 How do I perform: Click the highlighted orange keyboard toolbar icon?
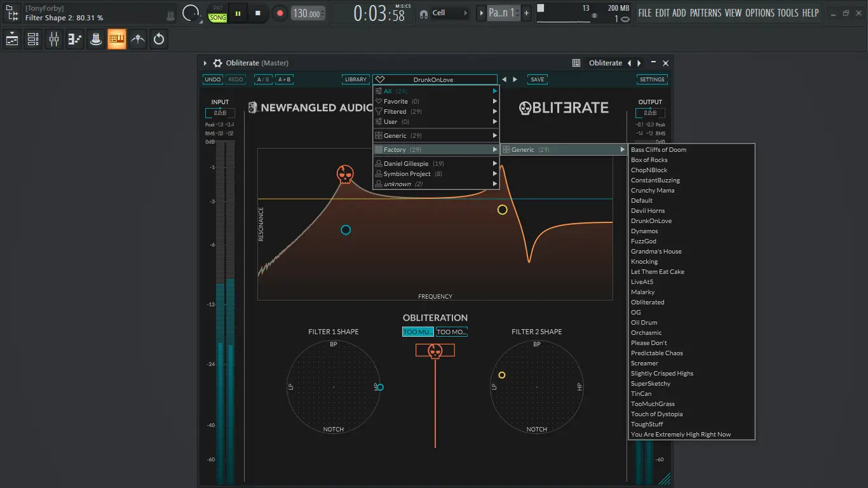[x=117, y=39]
